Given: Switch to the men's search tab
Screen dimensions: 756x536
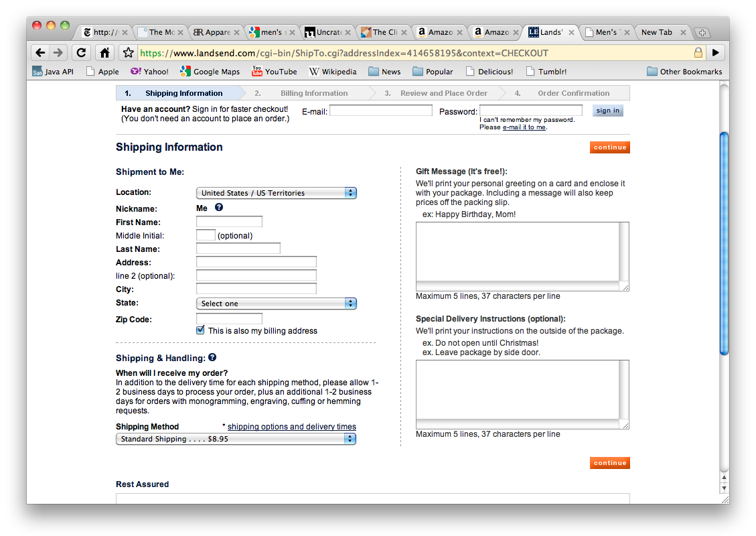Looking at the screenshot, I should click(271, 32).
